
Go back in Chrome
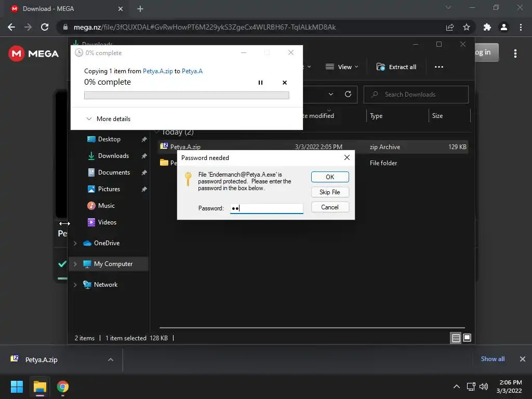coord(11,27)
